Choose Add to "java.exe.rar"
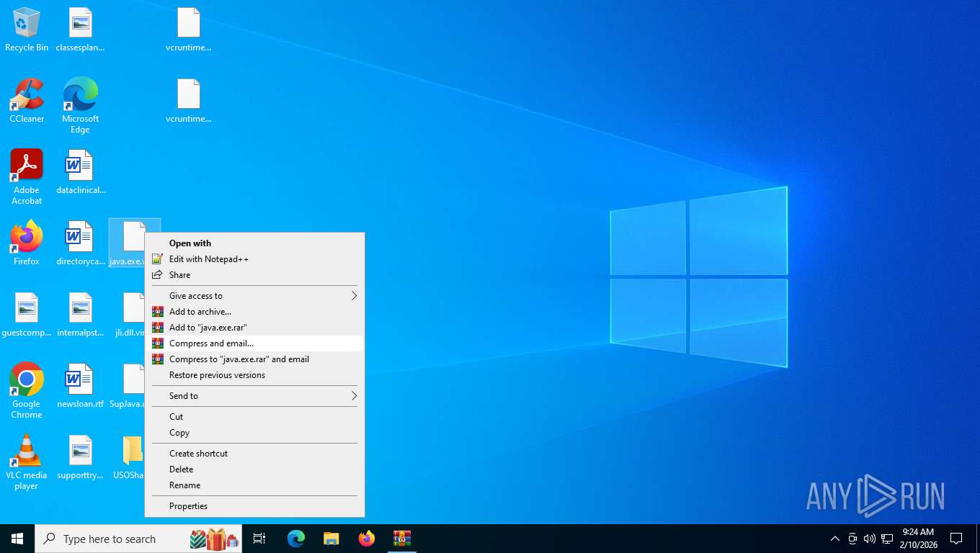Screen dimensions: 980x553 click(x=255, y=328)
